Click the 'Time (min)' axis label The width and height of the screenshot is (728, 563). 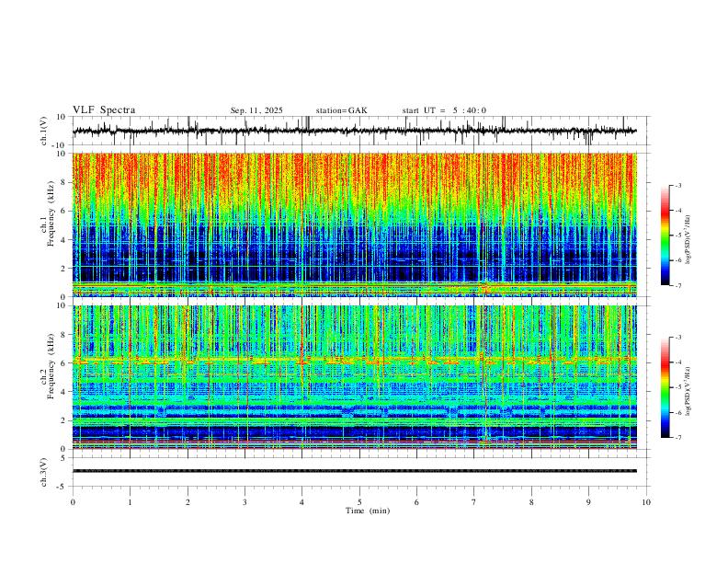pos(368,511)
